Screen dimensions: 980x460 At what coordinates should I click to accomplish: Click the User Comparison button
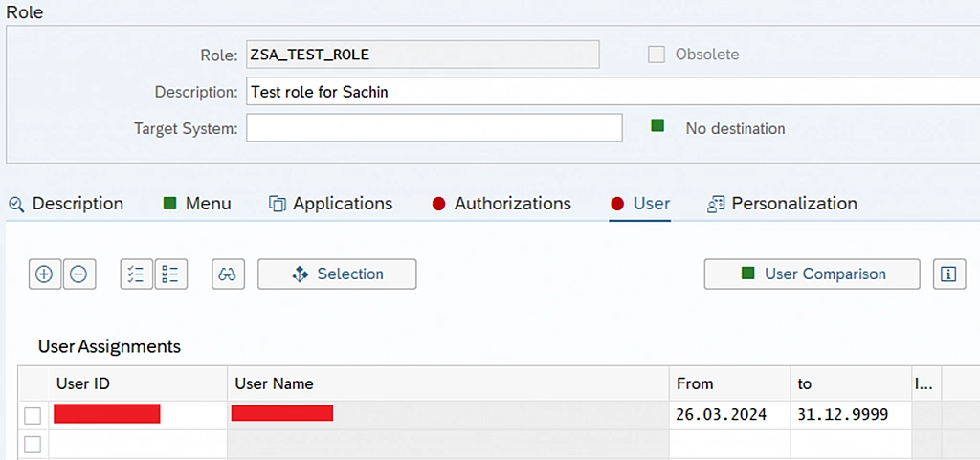[812, 274]
